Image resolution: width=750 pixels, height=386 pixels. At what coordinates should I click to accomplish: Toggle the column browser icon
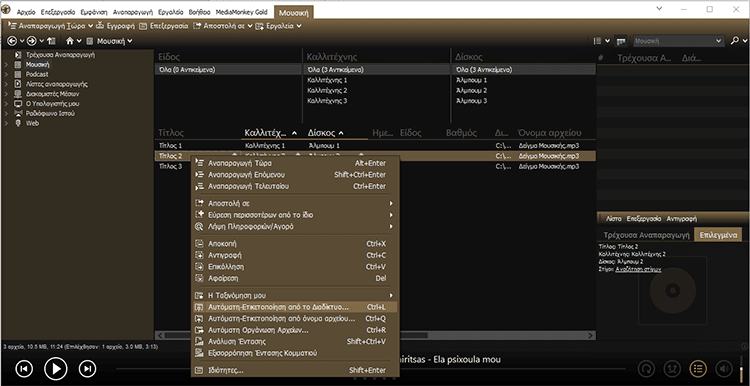[621, 41]
